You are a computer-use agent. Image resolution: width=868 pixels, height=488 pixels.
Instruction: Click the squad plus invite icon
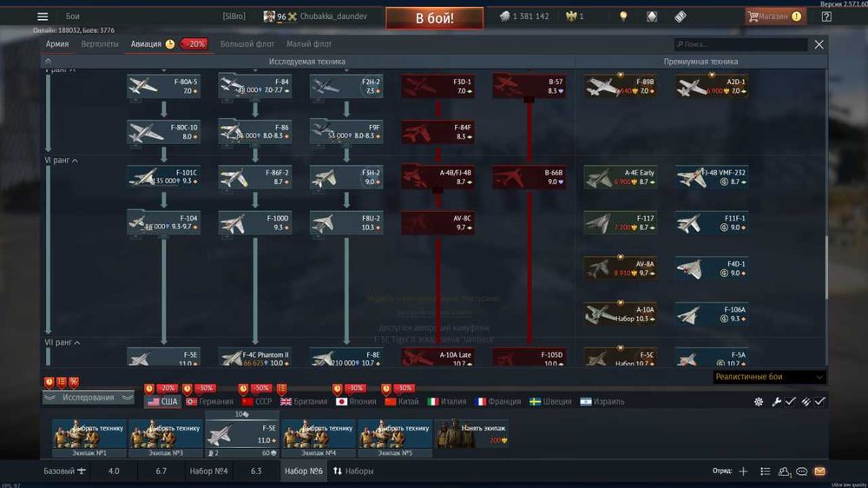[x=744, y=471]
